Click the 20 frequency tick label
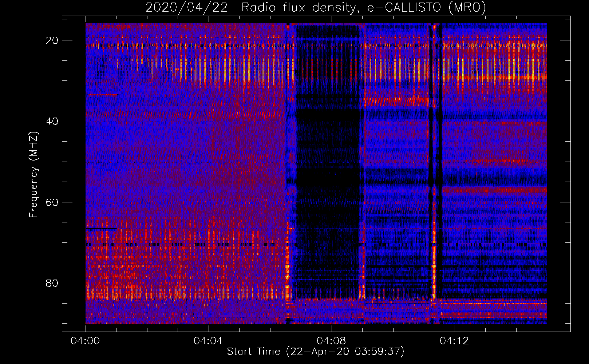This screenshot has width=589, height=364. [x=52, y=40]
